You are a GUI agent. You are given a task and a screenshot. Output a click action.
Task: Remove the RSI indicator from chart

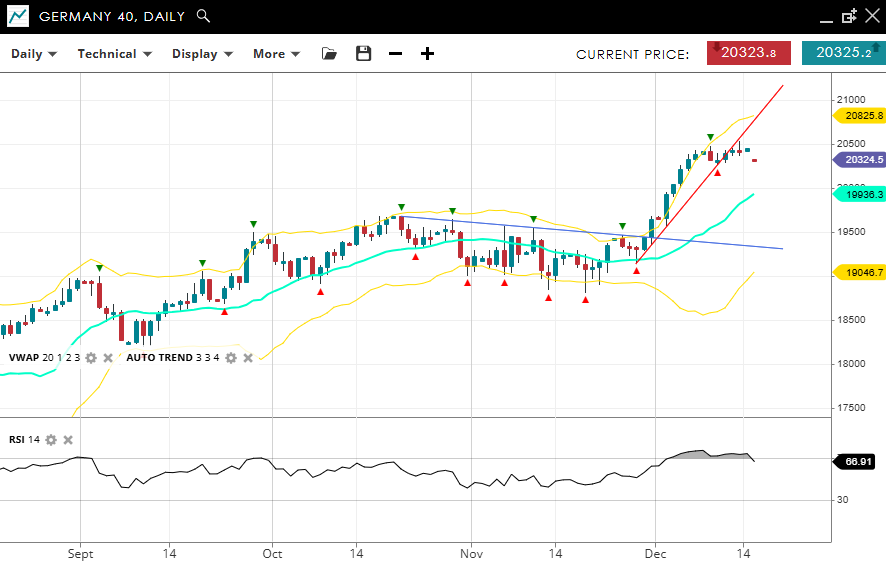[68, 440]
